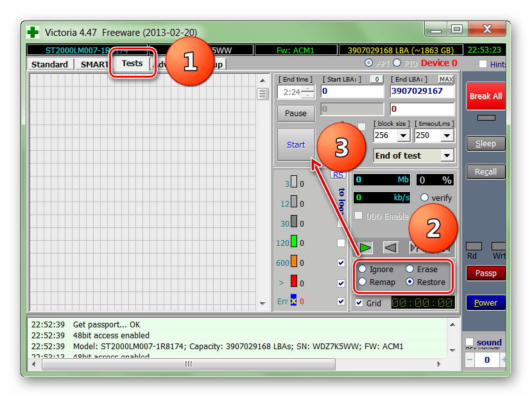
Task: Switch to the Standard tab
Action: coord(49,64)
